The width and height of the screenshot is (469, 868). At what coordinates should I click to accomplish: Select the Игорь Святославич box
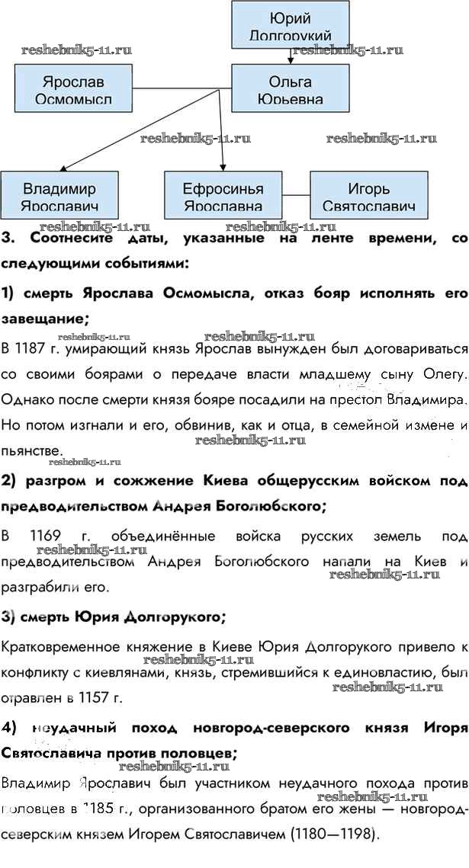[368, 196]
